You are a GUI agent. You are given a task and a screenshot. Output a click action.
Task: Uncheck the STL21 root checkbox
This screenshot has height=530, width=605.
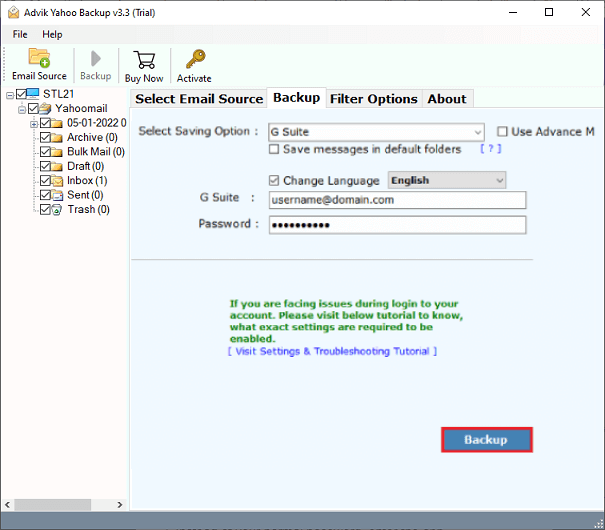click(21, 94)
